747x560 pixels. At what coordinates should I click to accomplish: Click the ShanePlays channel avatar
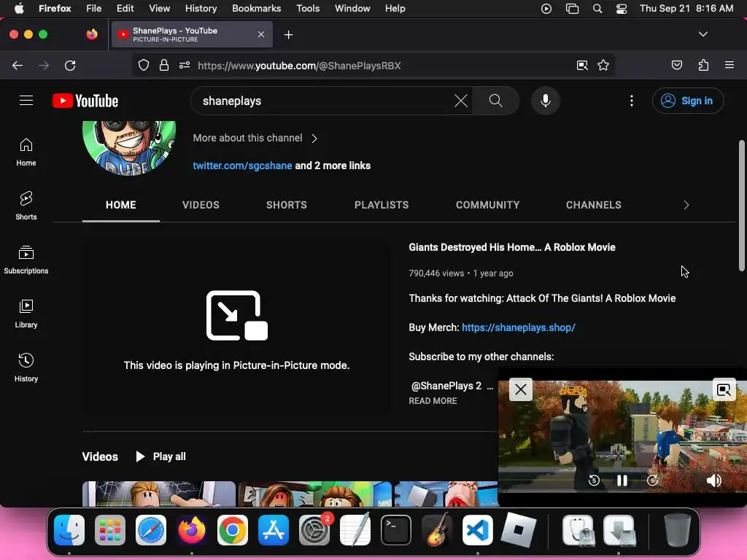129,148
